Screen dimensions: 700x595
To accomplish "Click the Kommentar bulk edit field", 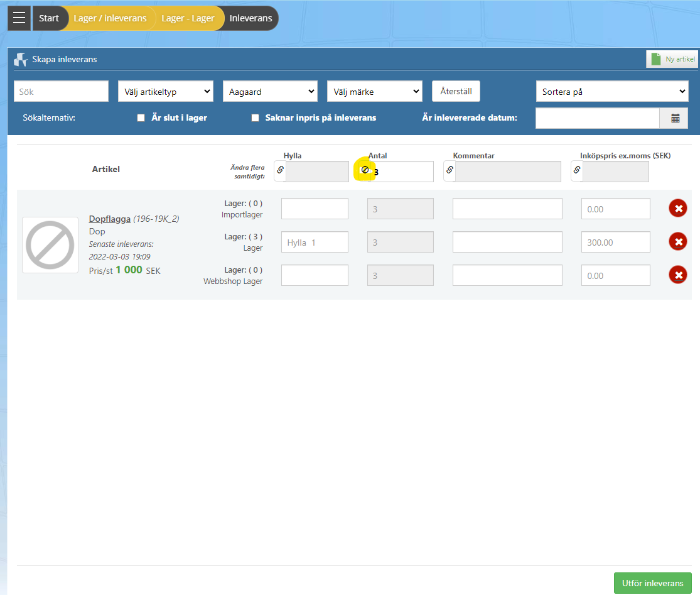I will (508, 172).
